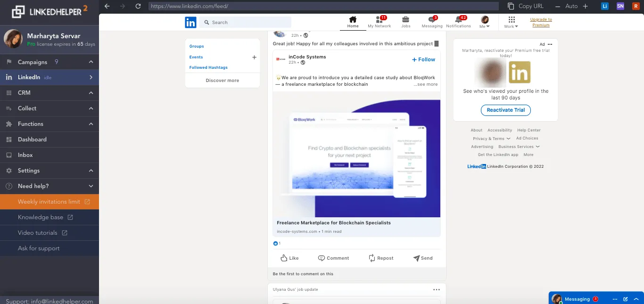This screenshot has height=304, width=644.
Task: Open the Help Center footer link
Action: (529, 130)
